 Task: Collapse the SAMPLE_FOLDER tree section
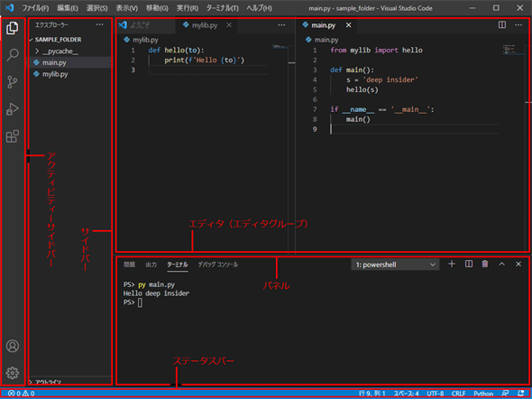[56, 40]
